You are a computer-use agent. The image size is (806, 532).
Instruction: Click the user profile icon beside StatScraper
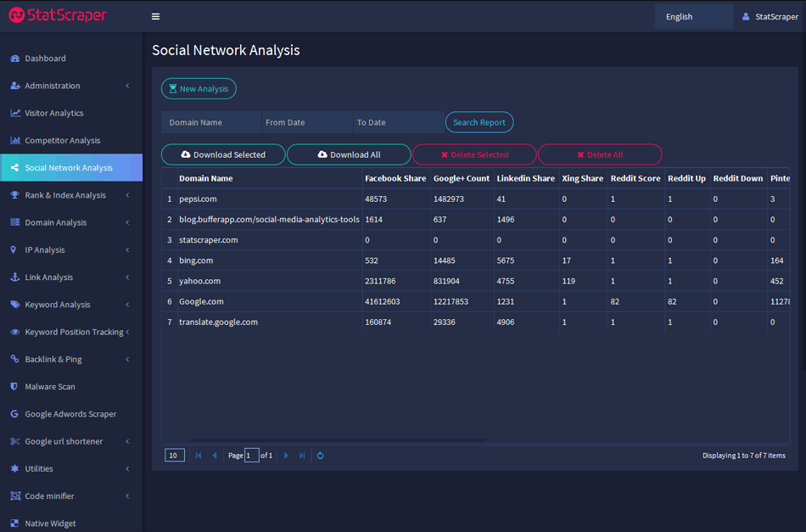746,16
